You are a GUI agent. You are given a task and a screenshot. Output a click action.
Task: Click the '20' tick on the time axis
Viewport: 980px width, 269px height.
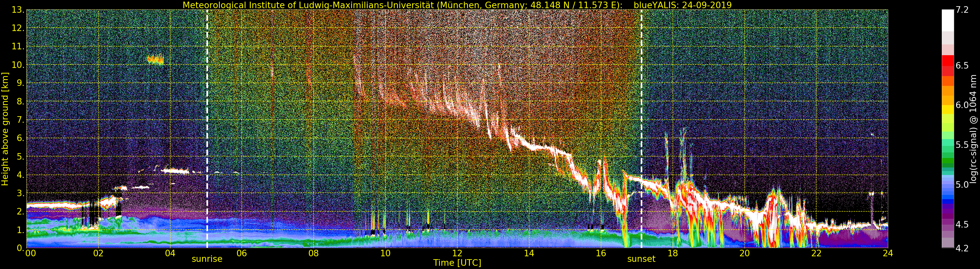[x=745, y=253]
